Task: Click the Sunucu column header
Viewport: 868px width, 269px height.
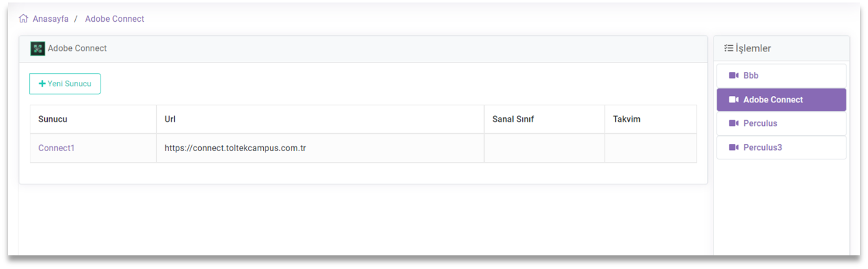Action: click(x=53, y=119)
